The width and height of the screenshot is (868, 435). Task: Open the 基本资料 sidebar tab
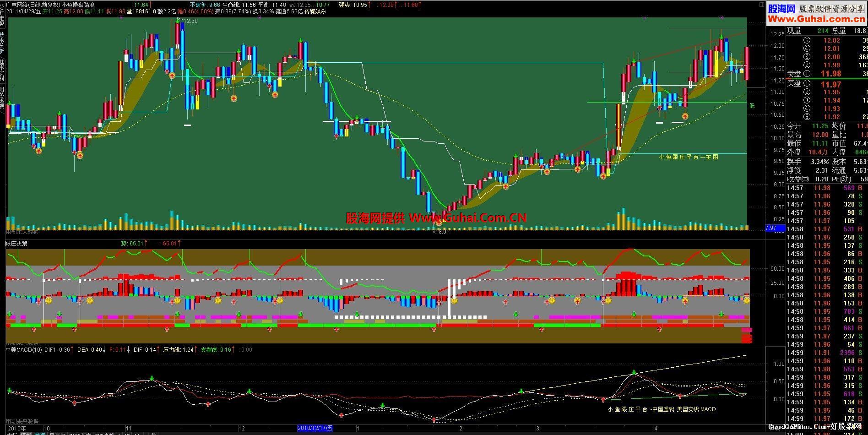pyautogui.click(x=2, y=70)
